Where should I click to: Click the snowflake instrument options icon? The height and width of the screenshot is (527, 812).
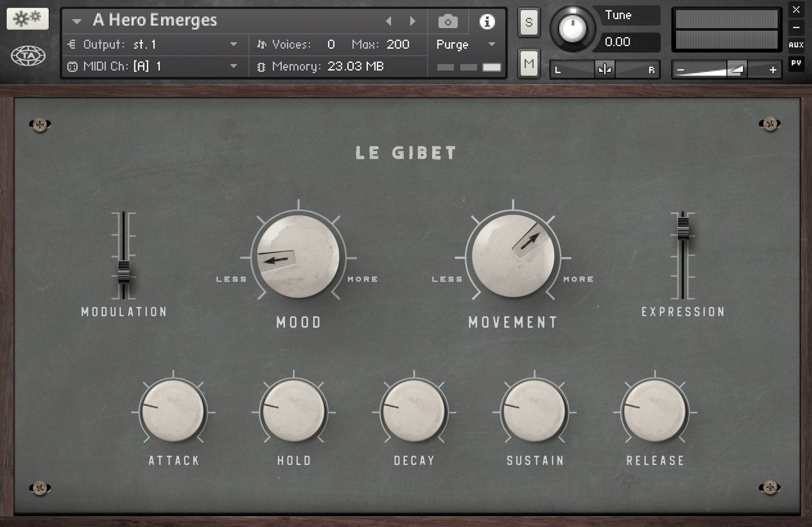(x=28, y=18)
